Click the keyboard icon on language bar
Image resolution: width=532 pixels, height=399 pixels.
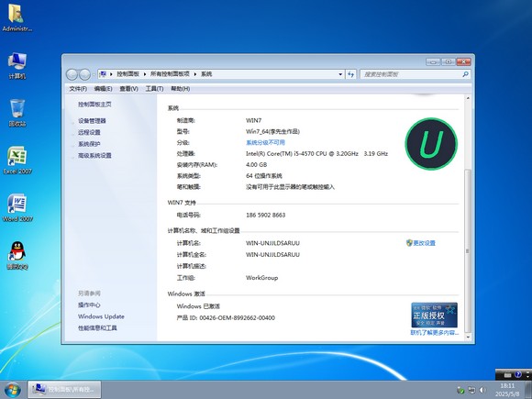click(x=507, y=374)
